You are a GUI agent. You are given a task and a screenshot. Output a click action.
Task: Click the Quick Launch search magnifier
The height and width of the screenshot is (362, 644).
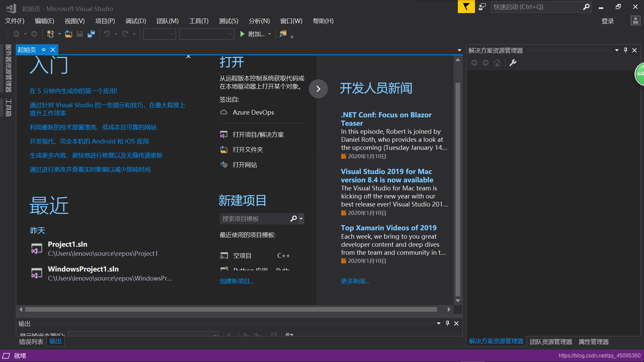[586, 7]
